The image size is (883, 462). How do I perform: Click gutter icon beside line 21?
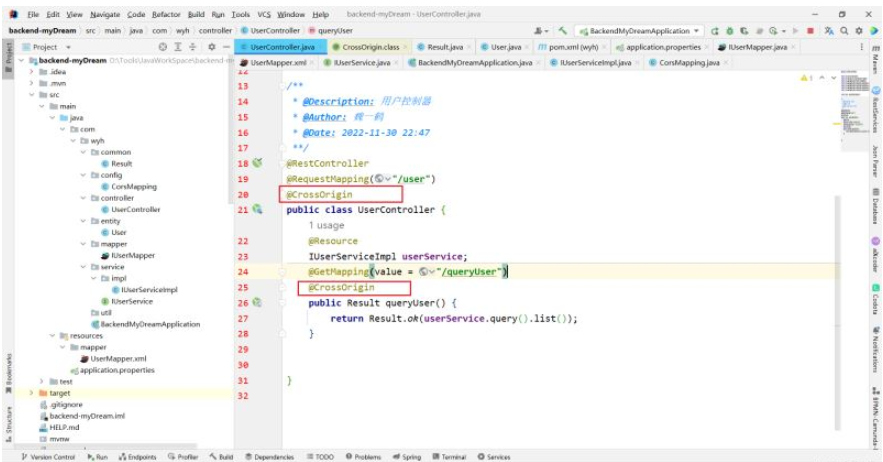point(257,210)
